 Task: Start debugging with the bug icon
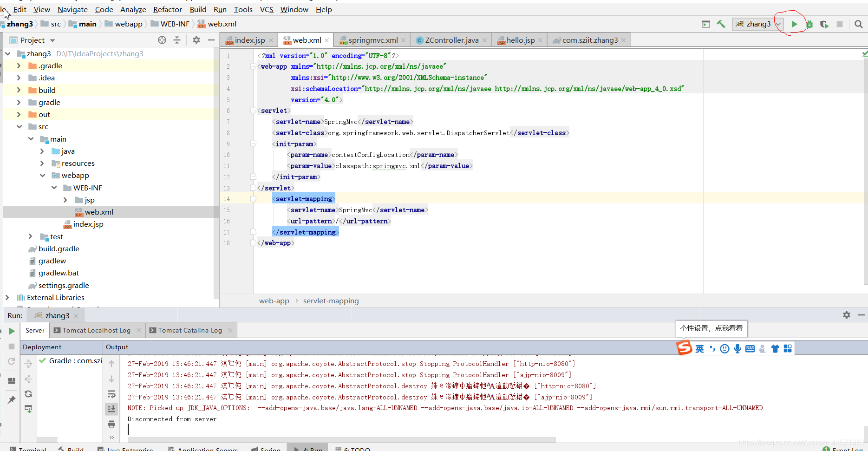[809, 24]
